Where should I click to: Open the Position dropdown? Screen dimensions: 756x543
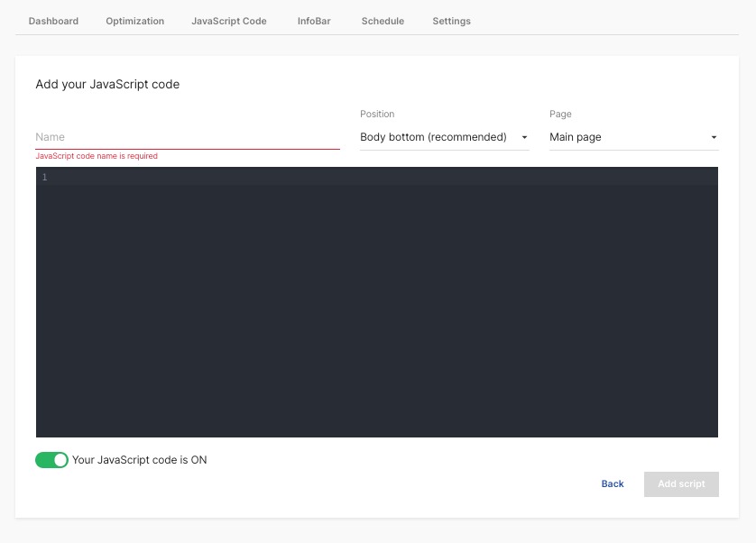pos(433,136)
